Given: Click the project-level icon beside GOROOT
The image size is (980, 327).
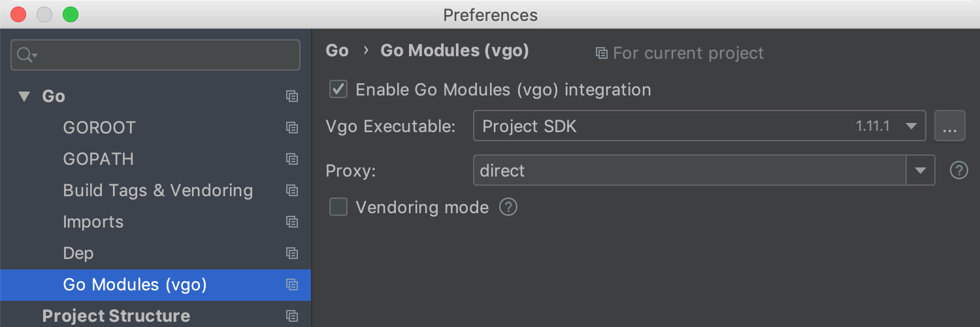Looking at the screenshot, I should tap(292, 128).
